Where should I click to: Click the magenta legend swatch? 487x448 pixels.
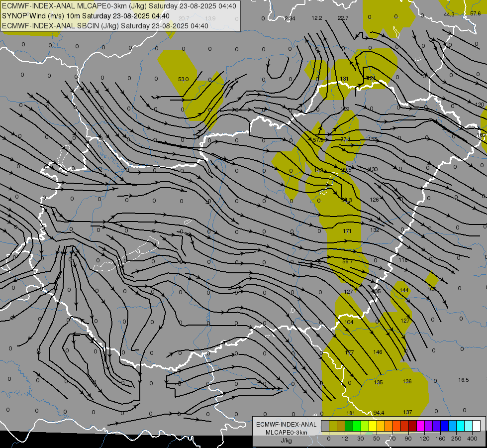coord(420,426)
